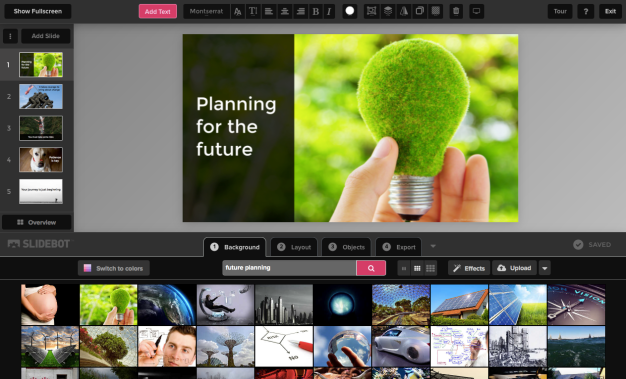The width and height of the screenshot is (626, 379).
Task: Choose the crystal ball in hand image
Action: (x=343, y=346)
